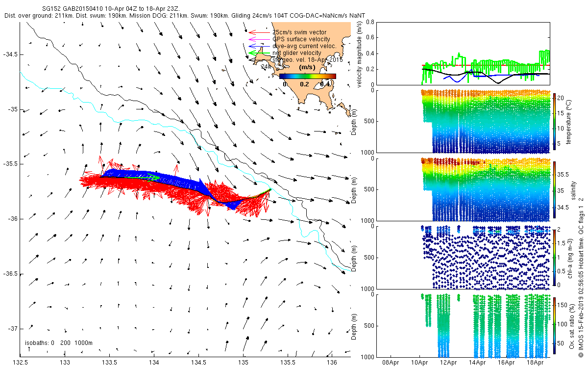Click the '-36.5' latitude tick label

pyautogui.click(x=10, y=274)
